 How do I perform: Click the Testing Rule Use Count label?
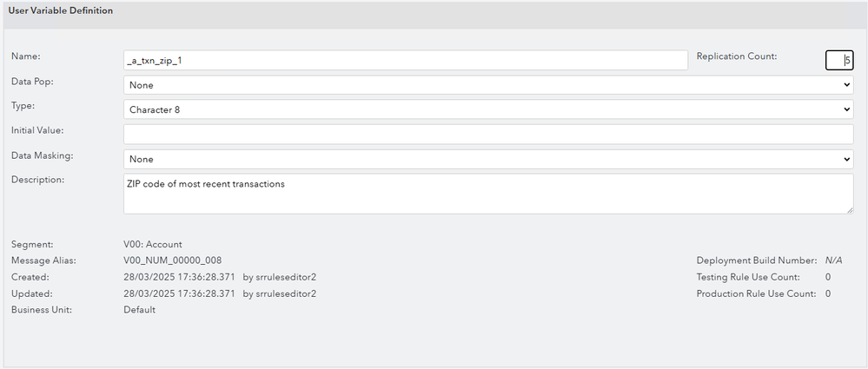748,277
